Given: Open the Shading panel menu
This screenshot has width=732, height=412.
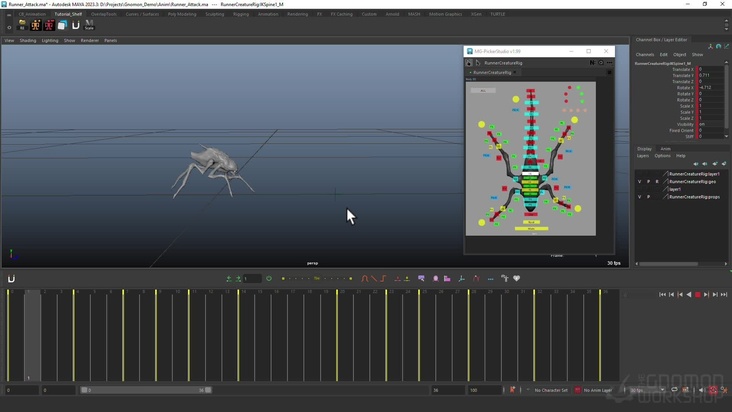Looking at the screenshot, I should point(28,41).
